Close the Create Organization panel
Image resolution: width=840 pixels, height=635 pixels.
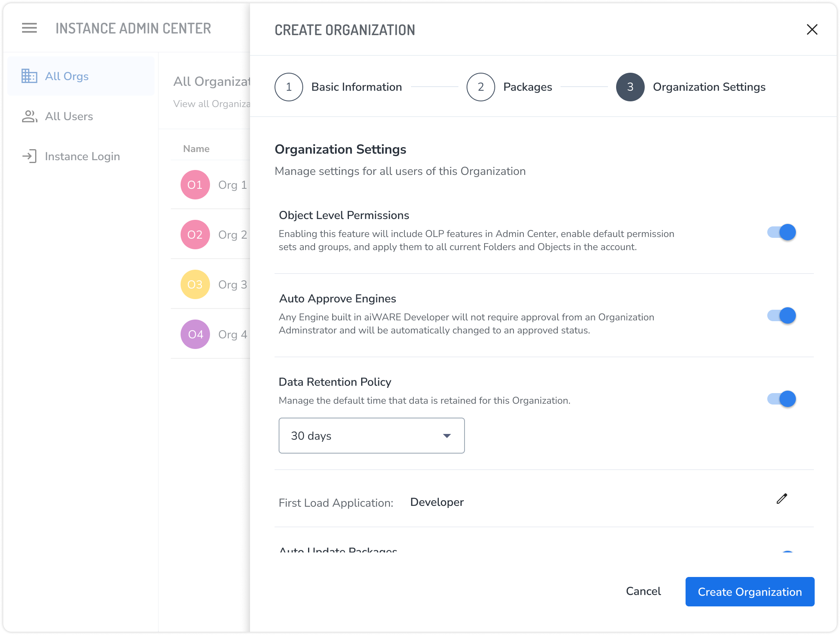point(812,29)
